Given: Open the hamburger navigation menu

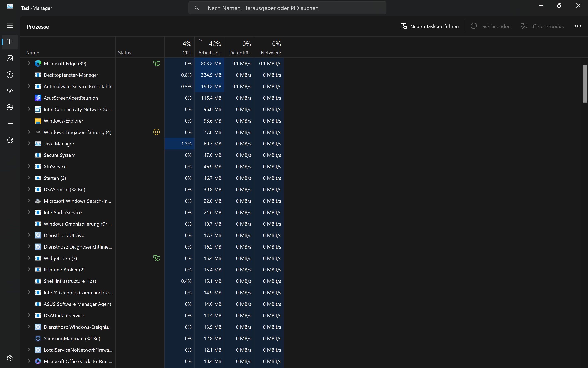Looking at the screenshot, I should click(x=10, y=26).
